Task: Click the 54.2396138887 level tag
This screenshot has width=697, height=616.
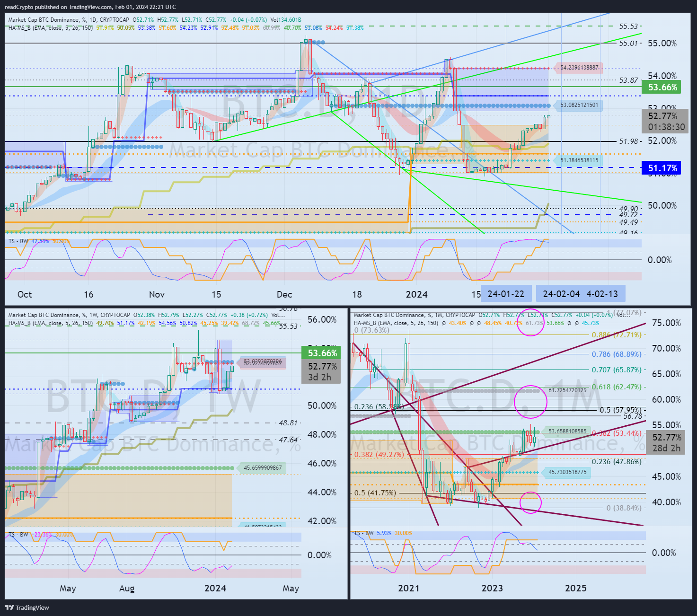Action: (579, 68)
